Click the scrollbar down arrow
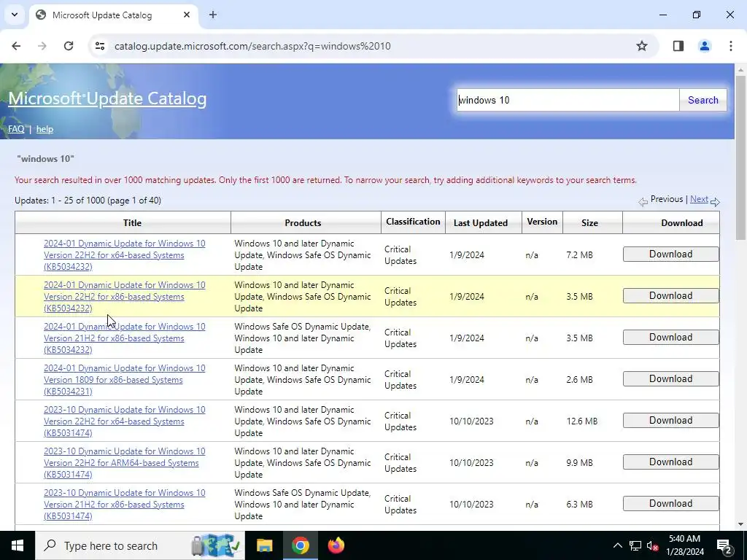Image resolution: width=747 pixels, height=560 pixels. pos(740,524)
